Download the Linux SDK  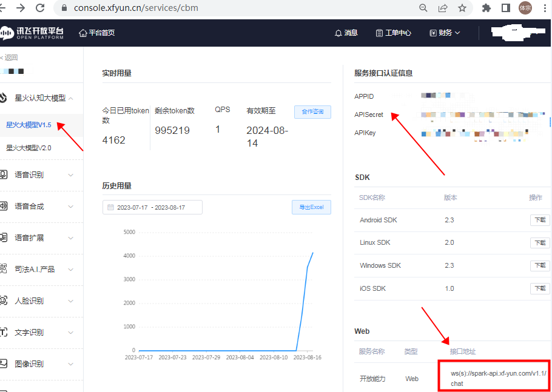point(540,243)
